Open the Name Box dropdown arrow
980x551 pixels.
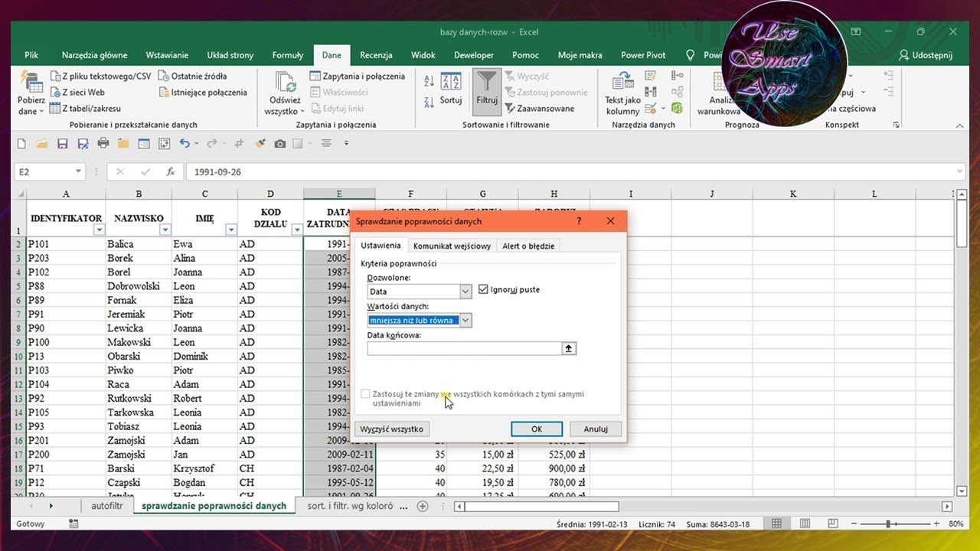click(x=78, y=172)
